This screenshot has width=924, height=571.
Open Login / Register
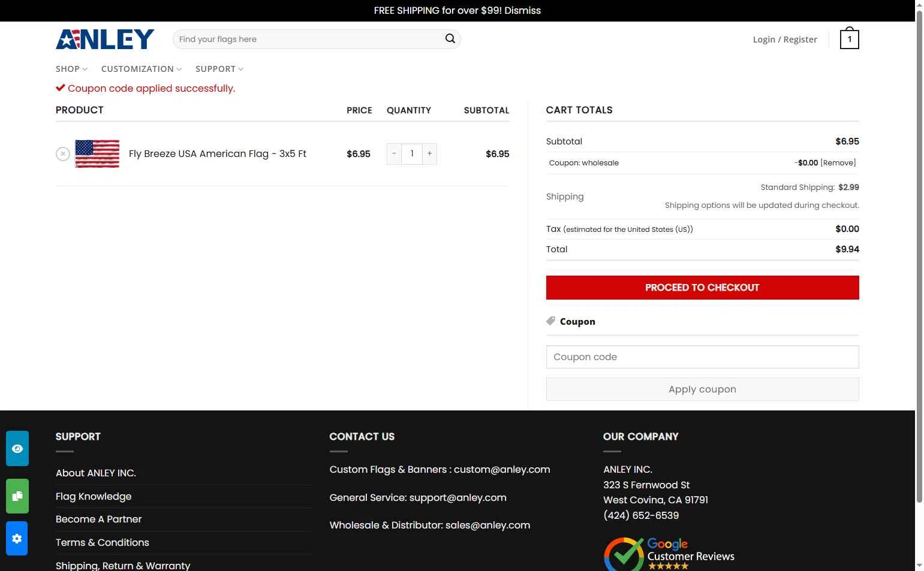[x=785, y=40]
